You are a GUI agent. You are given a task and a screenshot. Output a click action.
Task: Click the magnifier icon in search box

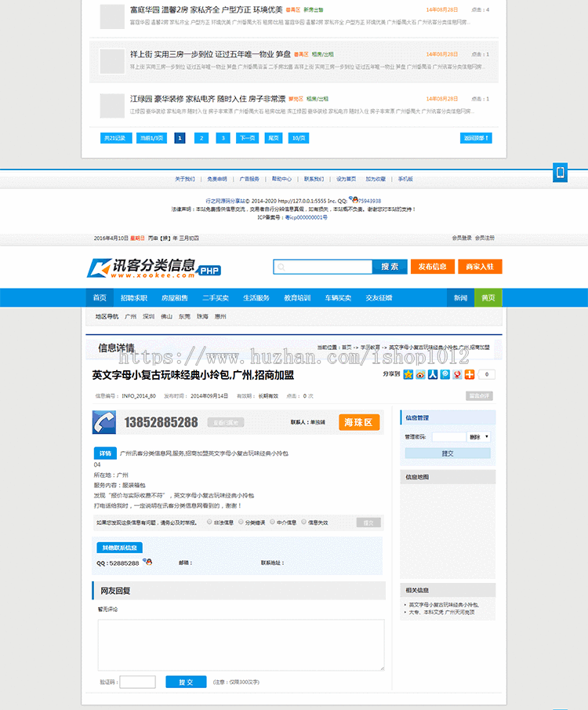tap(281, 267)
